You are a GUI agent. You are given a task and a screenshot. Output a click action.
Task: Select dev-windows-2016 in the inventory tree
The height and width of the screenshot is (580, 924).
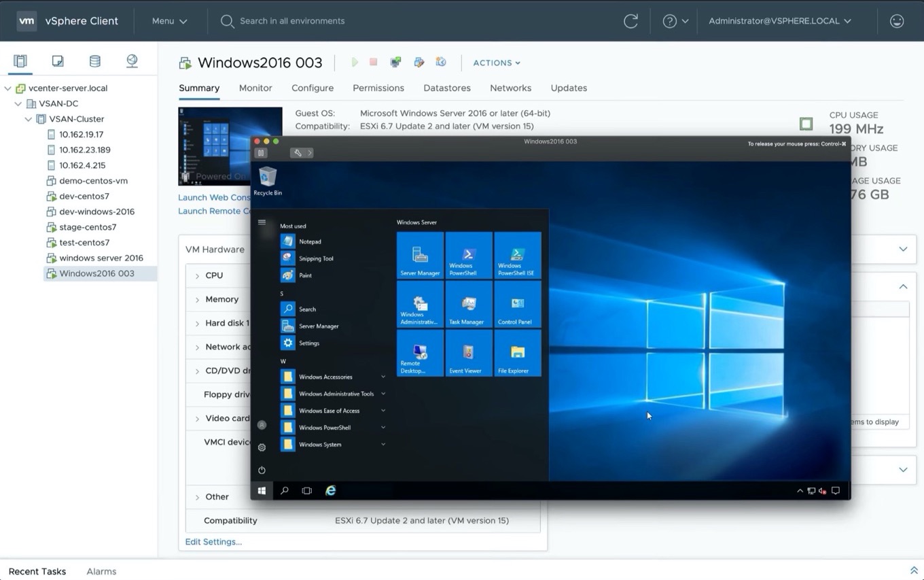96,211
